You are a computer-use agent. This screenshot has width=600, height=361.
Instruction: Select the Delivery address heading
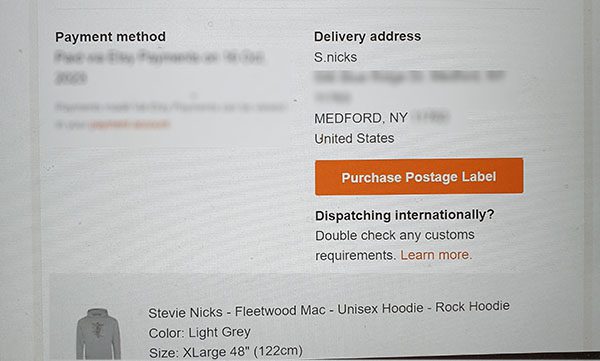click(x=367, y=36)
